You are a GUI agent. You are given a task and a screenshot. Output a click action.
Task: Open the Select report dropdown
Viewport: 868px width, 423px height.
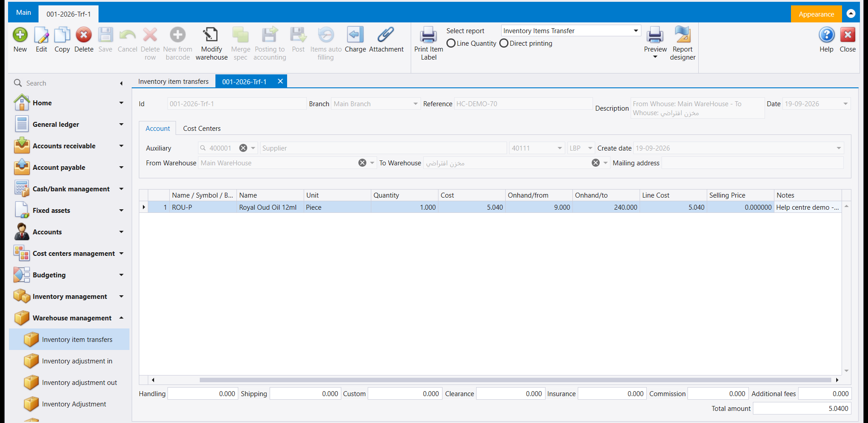click(636, 31)
